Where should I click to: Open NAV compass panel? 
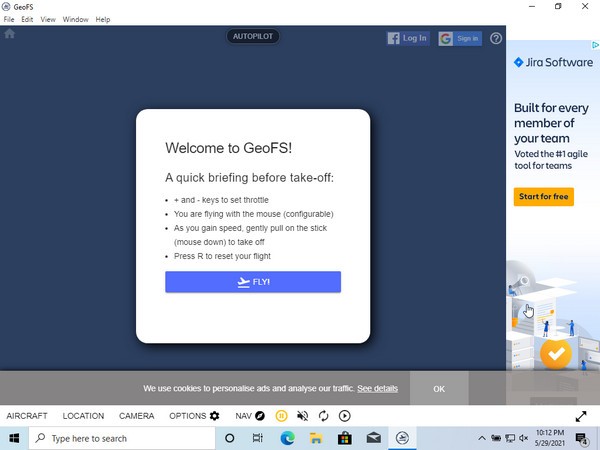pyautogui.click(x=250, y=416)
